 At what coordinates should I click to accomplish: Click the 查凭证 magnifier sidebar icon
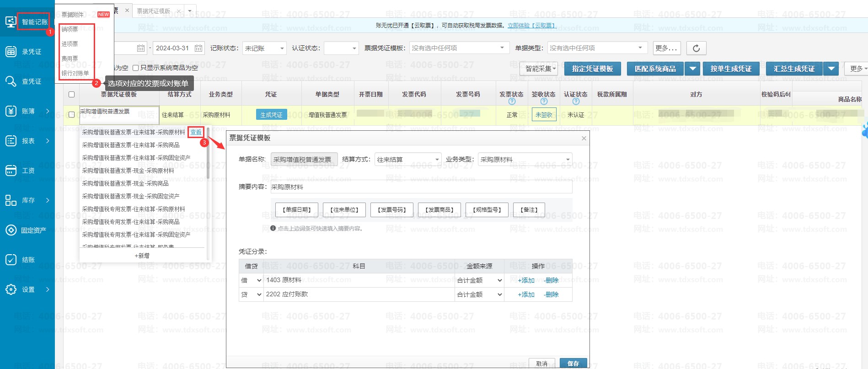11,81
